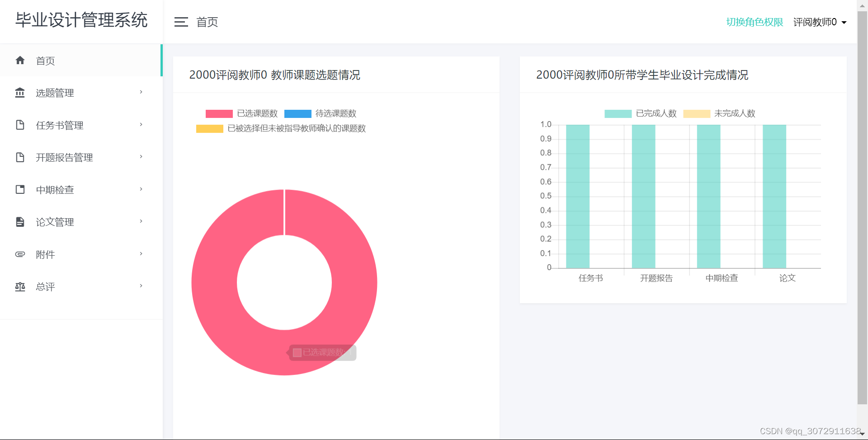Image resolution: width=868 pixels, height=440 pixels.
Task: Click the 任务书 bar in chart
Action: click(x=578, y=197)
